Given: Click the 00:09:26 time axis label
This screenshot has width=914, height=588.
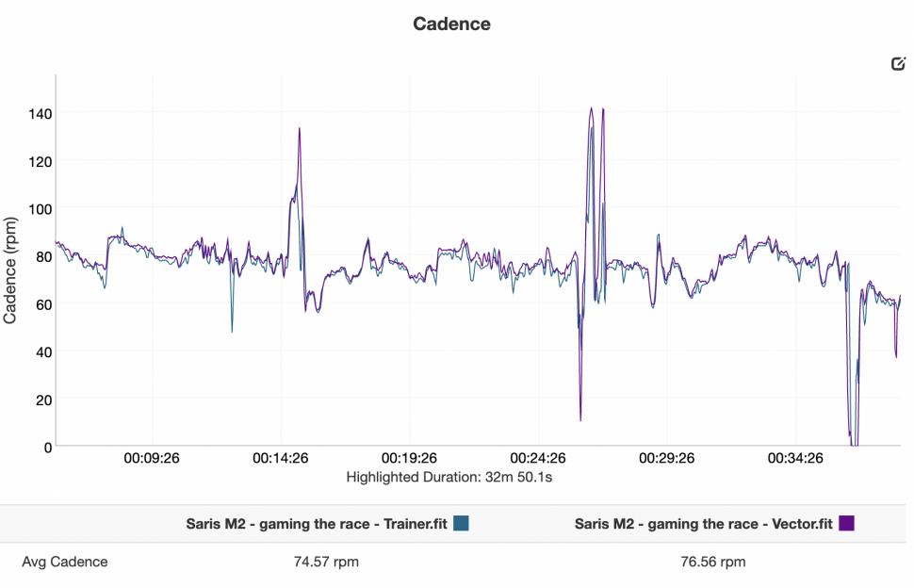Looking at the screenshot, I should click(x=152, y=458).
